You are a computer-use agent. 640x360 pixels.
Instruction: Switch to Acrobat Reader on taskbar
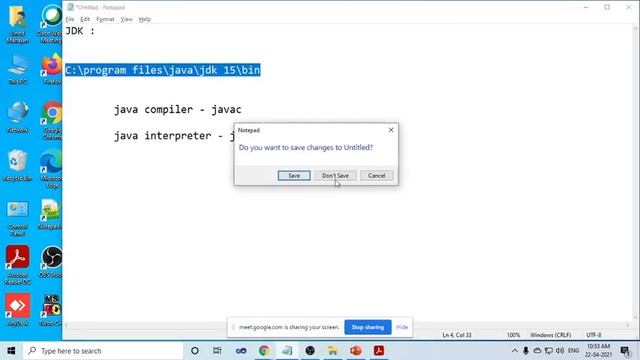click(379, 351)
